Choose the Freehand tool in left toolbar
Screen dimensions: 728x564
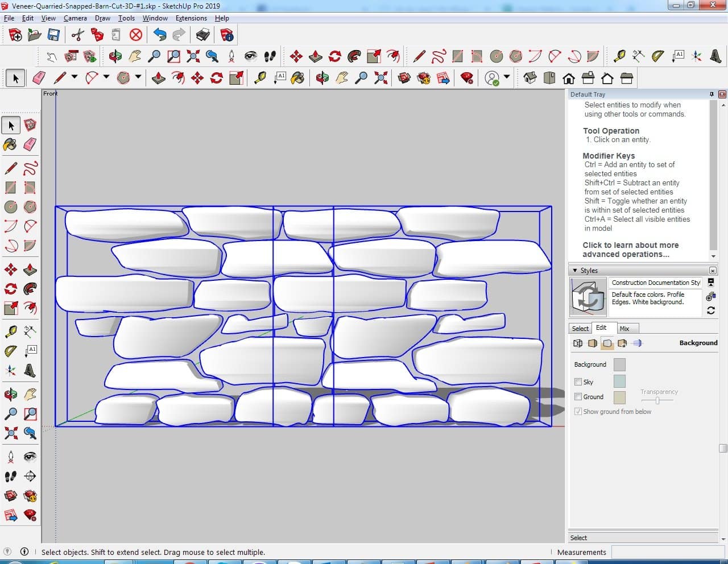[x=30, y=168]
